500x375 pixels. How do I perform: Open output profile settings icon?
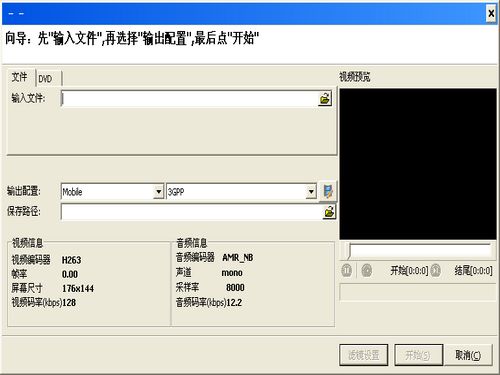pyautogui.click(x=328, y=191)
